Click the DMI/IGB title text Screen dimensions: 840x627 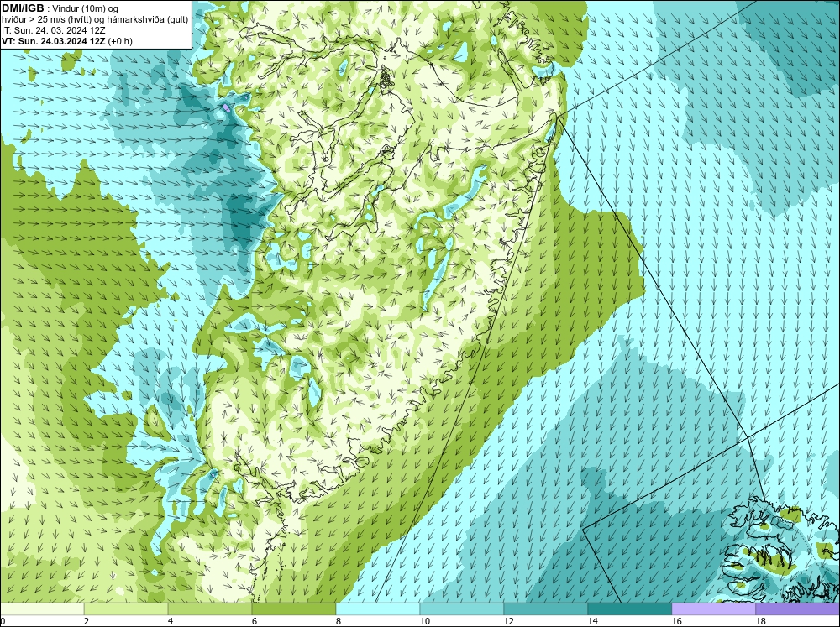pos(23,8)
